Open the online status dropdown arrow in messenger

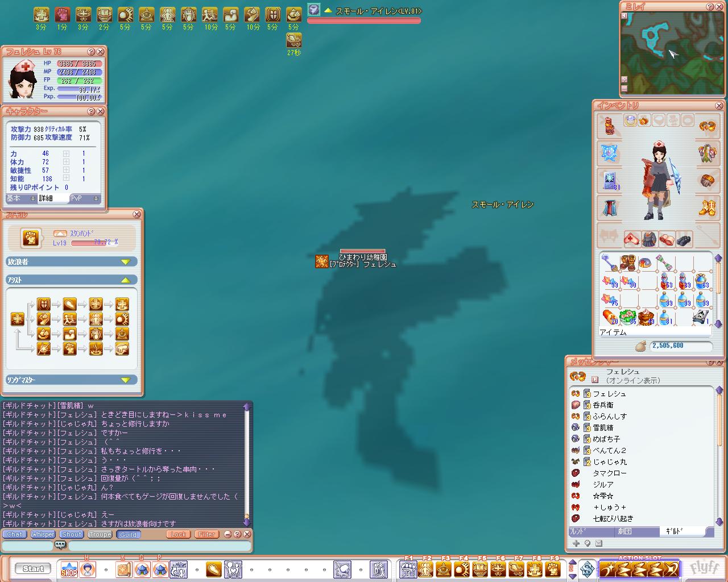595,380
